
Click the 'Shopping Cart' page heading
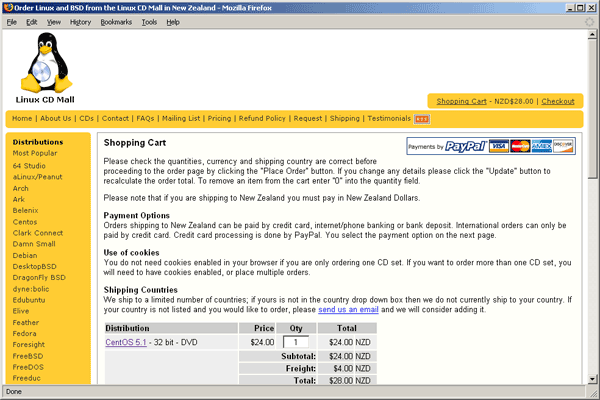click(x=135, y=143)
